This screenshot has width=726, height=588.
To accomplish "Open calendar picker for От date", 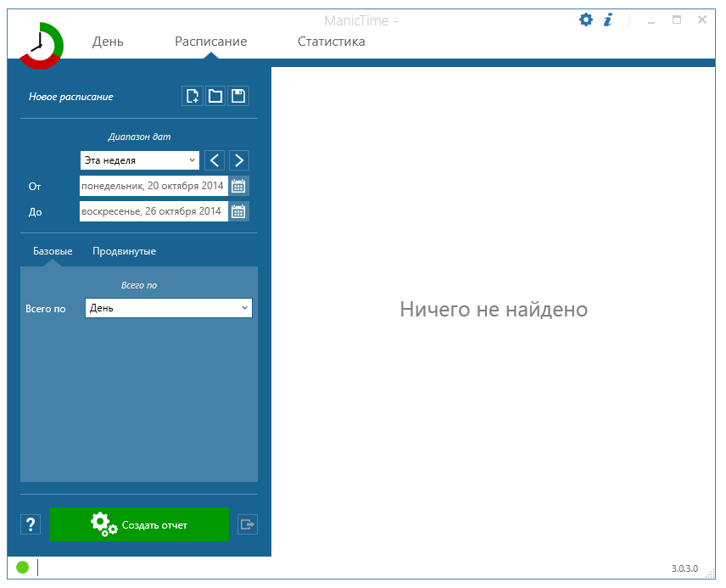I will (238, 186).
